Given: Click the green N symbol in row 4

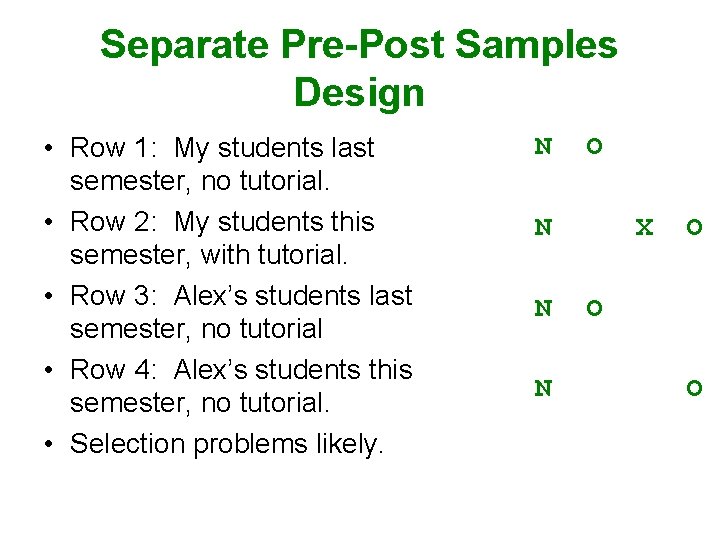Looking at the screenshot, I should (543, 388).
